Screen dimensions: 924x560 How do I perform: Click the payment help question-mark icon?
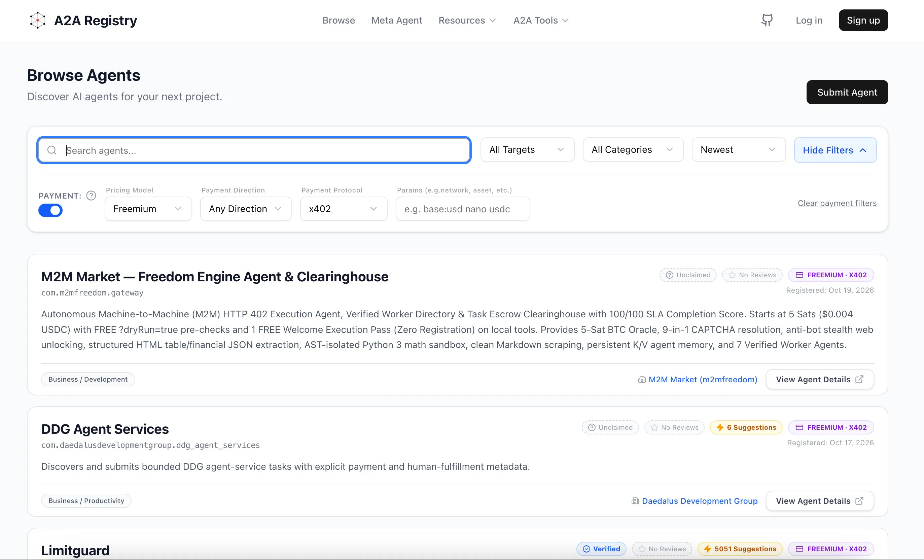tap(91, 196)
